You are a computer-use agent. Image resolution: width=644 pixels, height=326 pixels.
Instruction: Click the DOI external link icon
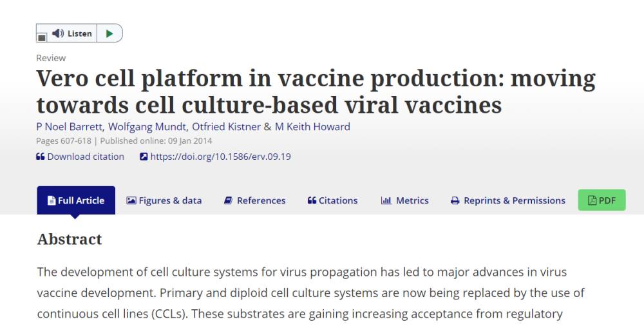pyautogui.click(x=144, y=157)
